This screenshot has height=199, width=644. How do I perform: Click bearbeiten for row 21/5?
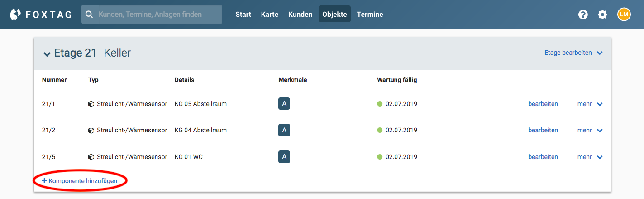[x=543, y=157]
